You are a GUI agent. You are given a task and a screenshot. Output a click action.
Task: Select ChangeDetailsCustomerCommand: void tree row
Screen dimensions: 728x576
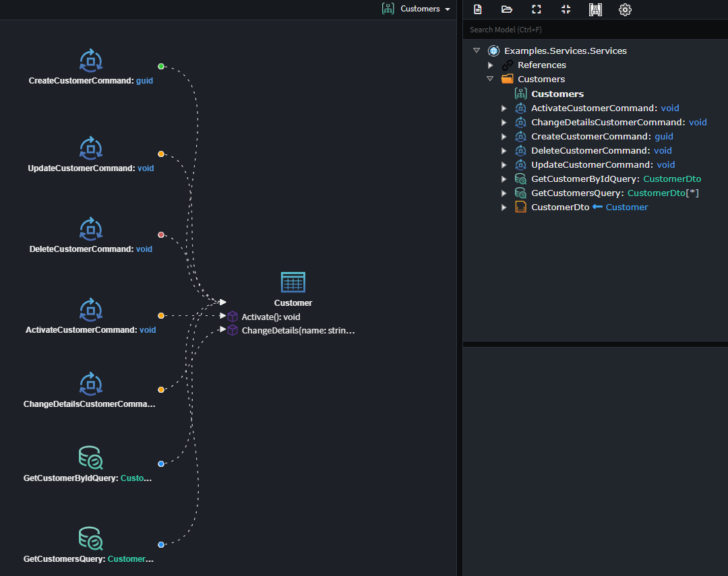coord(619,122)
